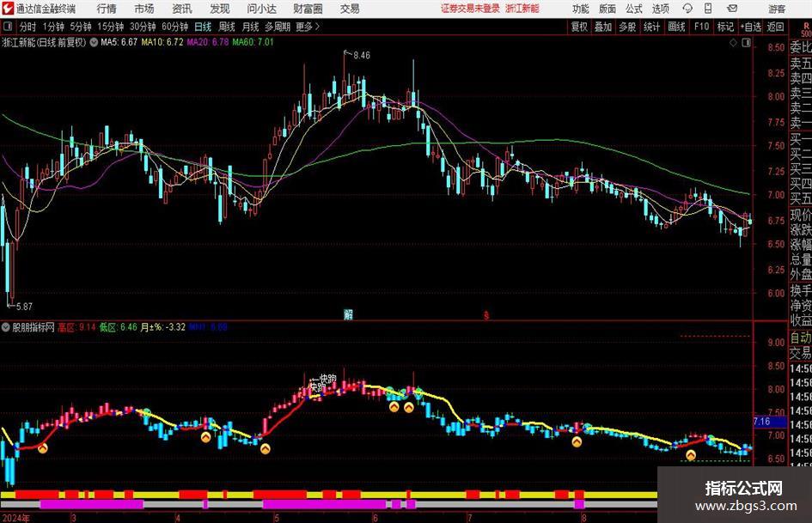Toggle the side panel icon near 8.50

[746, 43]
